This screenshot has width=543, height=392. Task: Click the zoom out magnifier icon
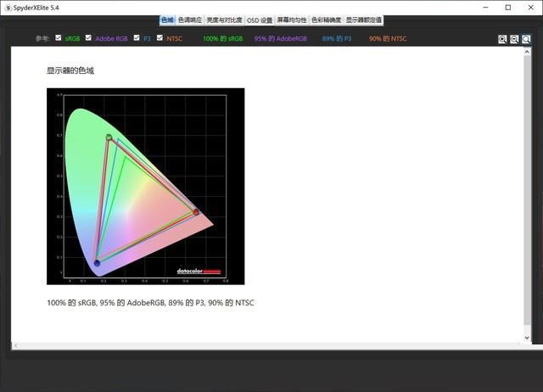click(x=514, y=39)
